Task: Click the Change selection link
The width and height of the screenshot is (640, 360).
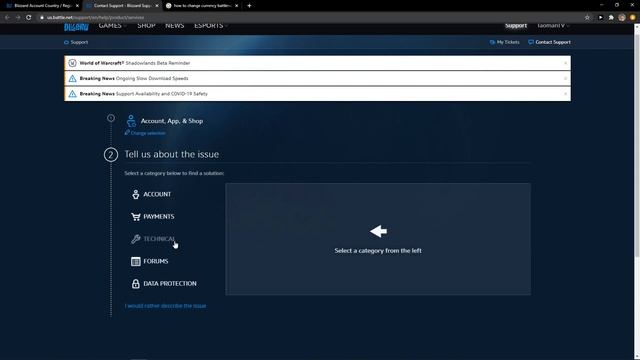Action: (x=145, y=133)
